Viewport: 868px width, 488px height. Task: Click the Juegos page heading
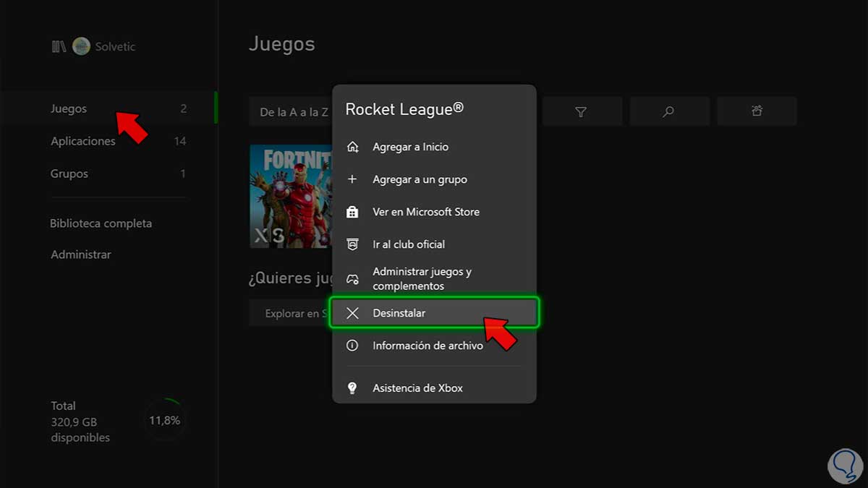click(281, 44)
